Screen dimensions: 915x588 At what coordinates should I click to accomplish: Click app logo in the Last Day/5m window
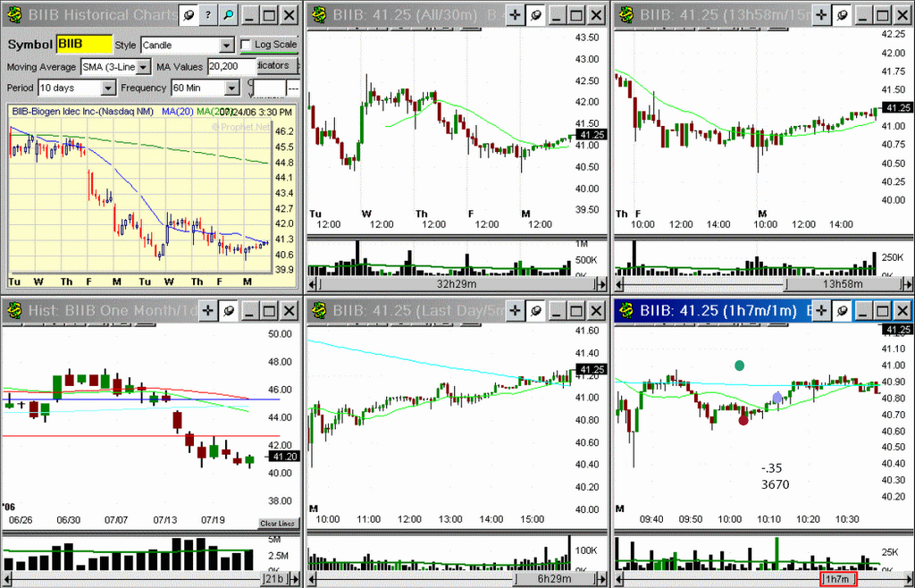pos(320,310)
